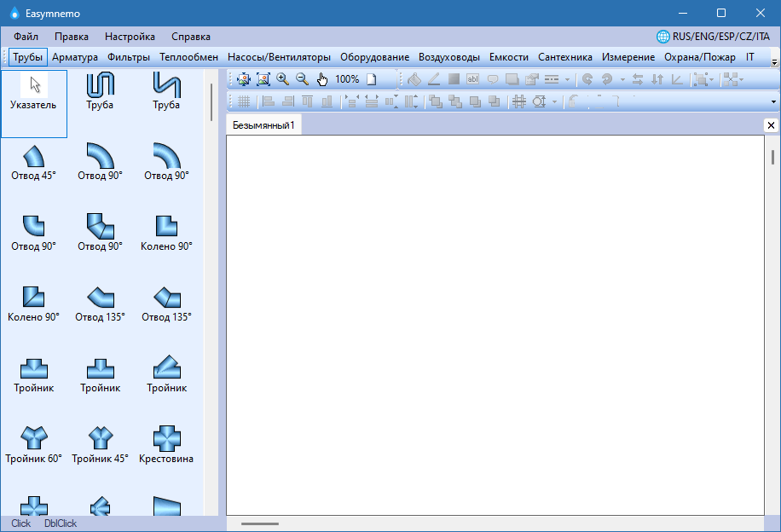The width and height of the screenshot is (781, 532).
Task: Open the Емкости category
Action: [508, 57]
